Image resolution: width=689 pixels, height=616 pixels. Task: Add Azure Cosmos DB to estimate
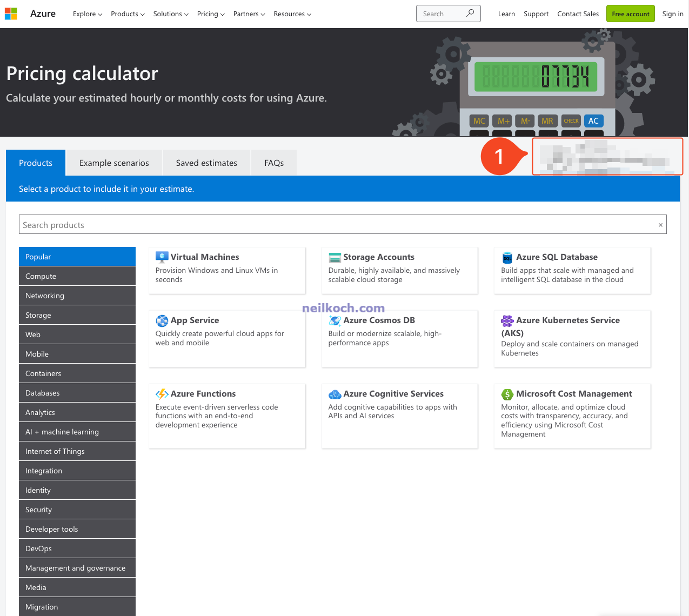[400, 338]
